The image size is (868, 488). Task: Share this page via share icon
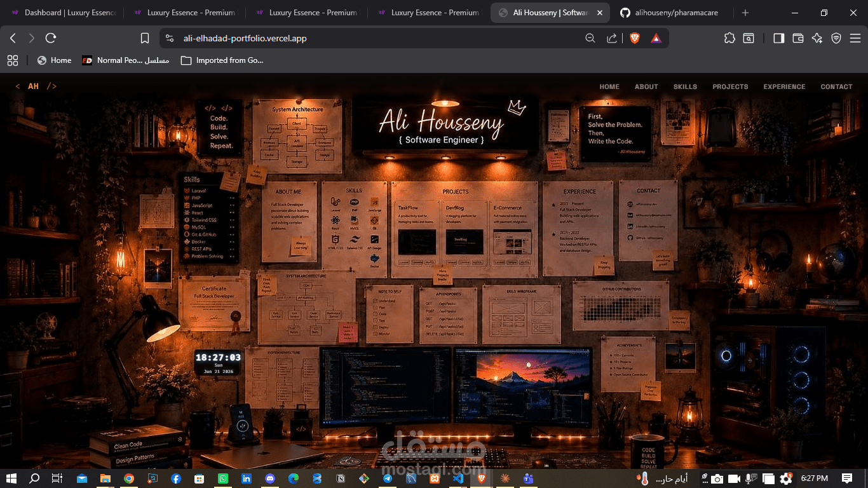coord(612,38)
